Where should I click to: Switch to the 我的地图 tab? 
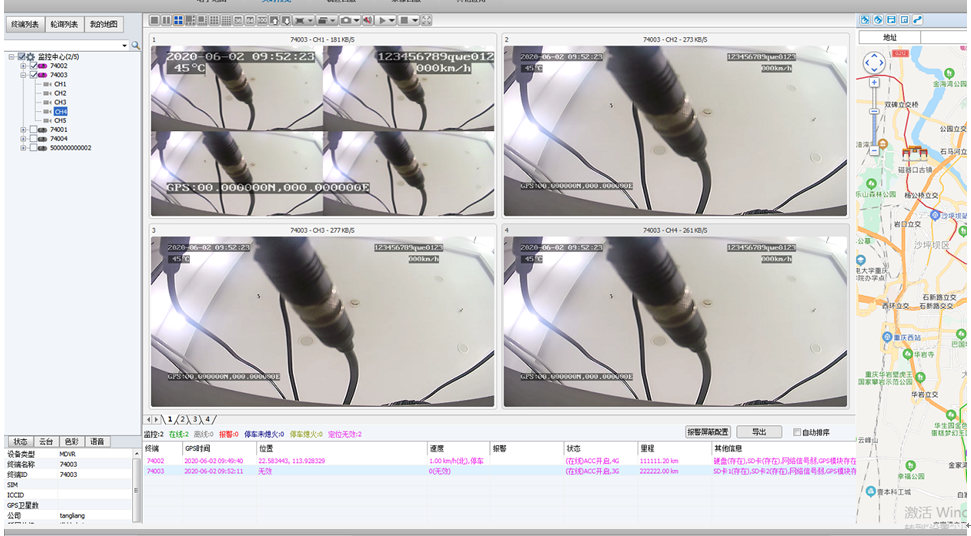click(103, 24)
